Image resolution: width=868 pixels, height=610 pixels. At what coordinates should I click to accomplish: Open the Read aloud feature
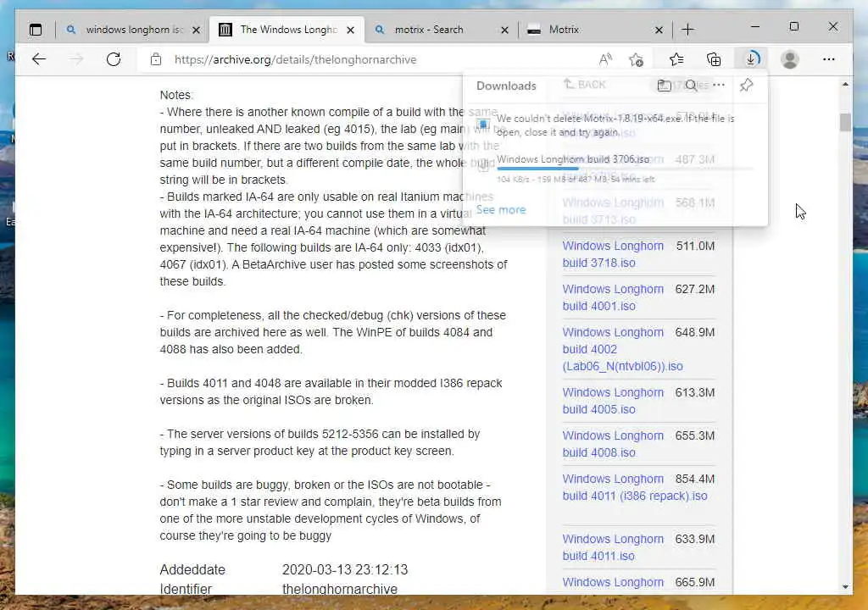(x=605, y=59)
